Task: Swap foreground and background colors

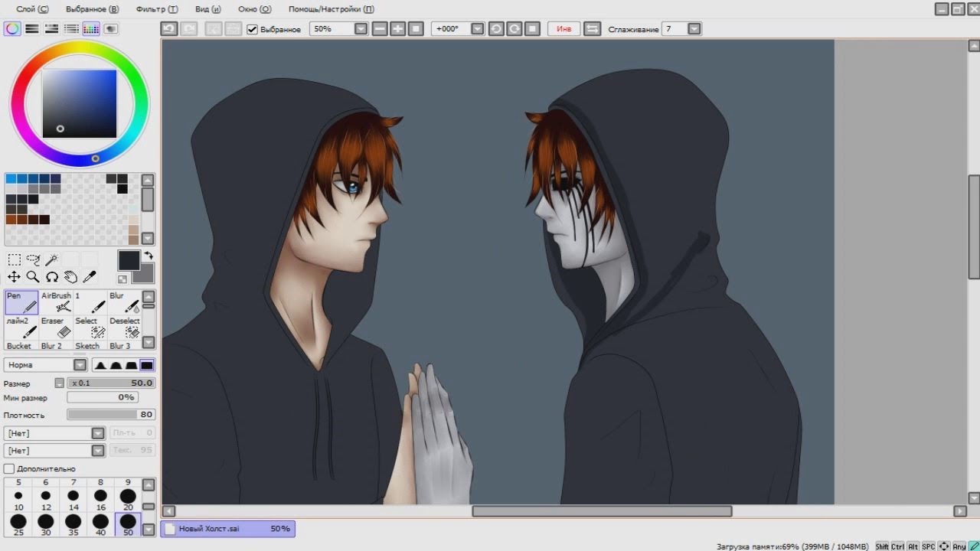Action: click(149, 256)
